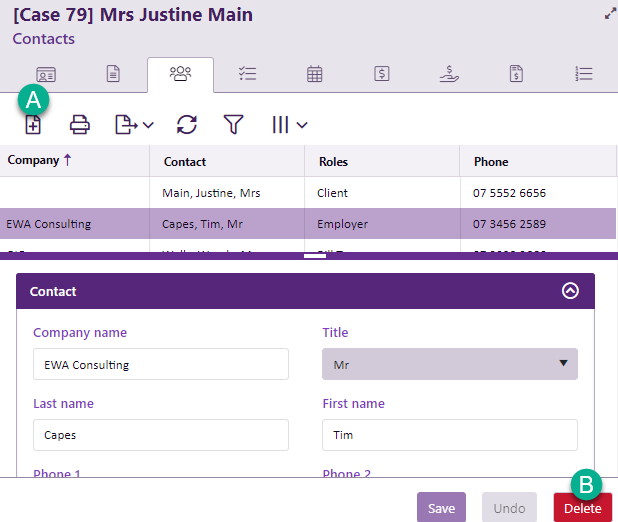Open the tasks checklist tab
Viewport: 618px width, 522px height.
(247, 74)
